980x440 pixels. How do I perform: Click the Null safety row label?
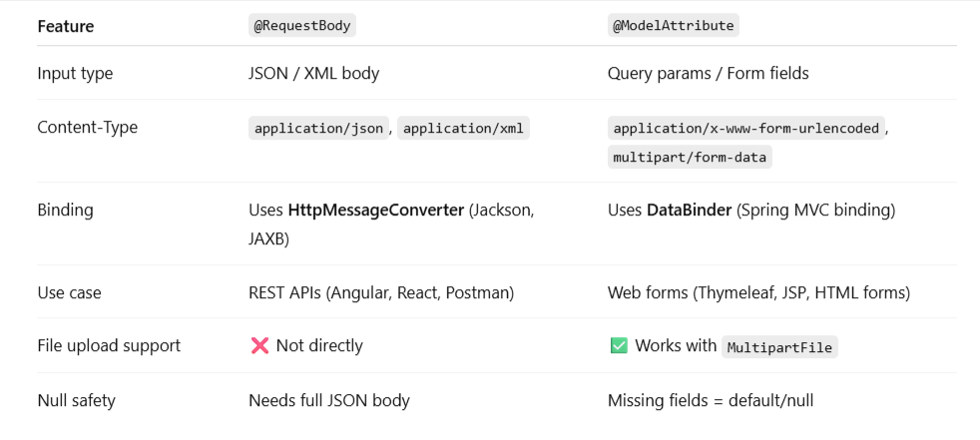pos(76,401)
